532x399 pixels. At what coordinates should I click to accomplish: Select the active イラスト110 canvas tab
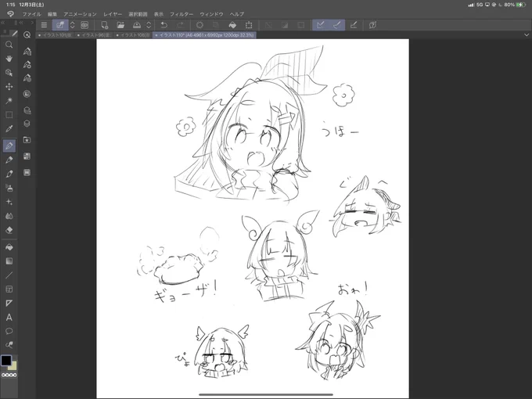click(x=204, y=35)
